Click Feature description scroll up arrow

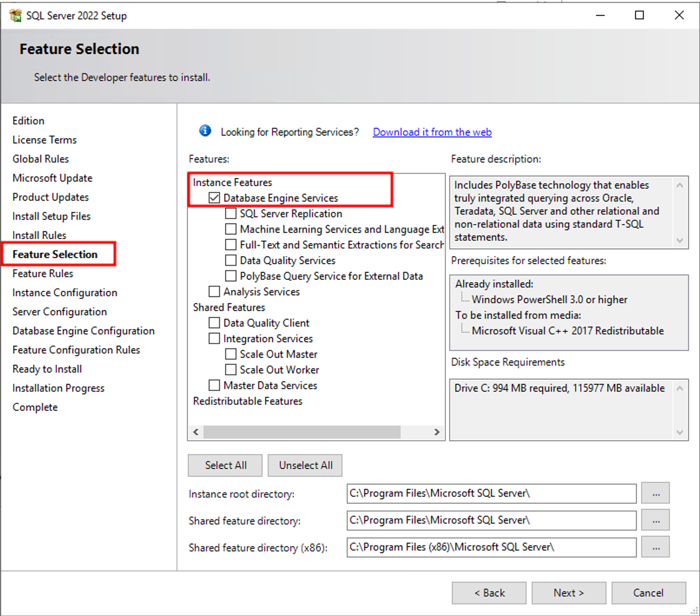[680, 185]
